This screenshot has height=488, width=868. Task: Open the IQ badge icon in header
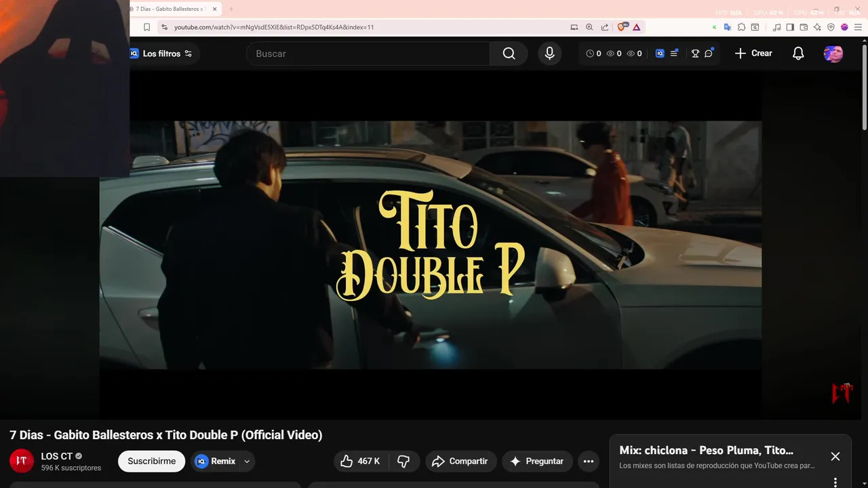point(660,54)
